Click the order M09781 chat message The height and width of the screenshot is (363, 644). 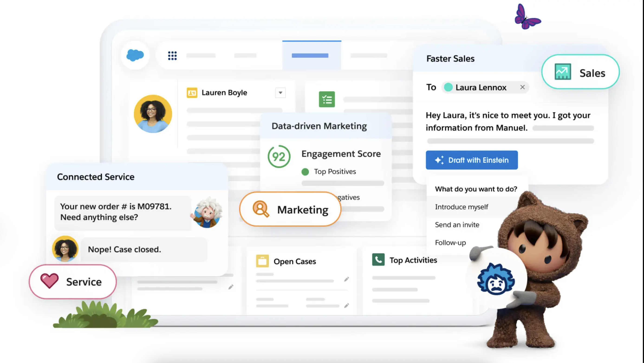pyautogui.click(x=123, y=213)
